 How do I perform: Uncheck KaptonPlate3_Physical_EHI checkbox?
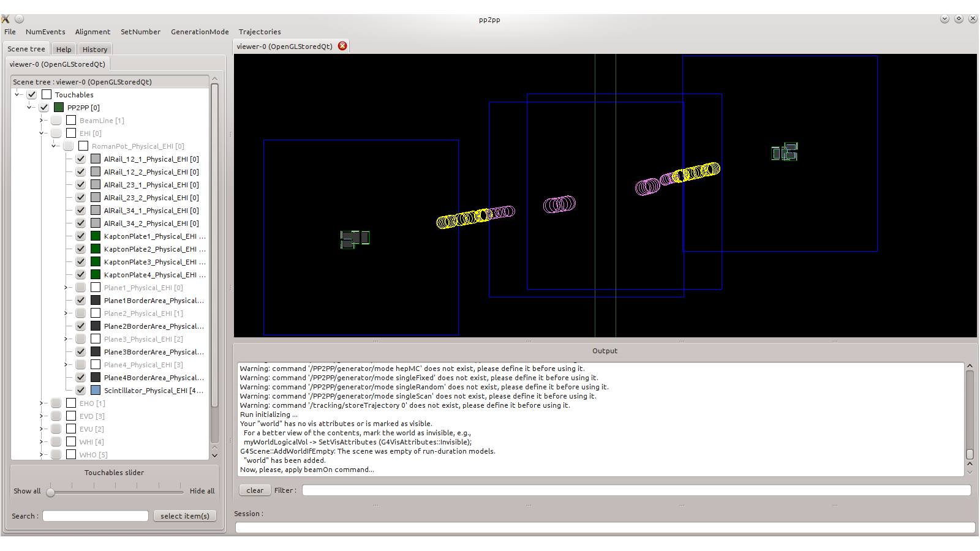pyautogui.click(x=81, y=262)
